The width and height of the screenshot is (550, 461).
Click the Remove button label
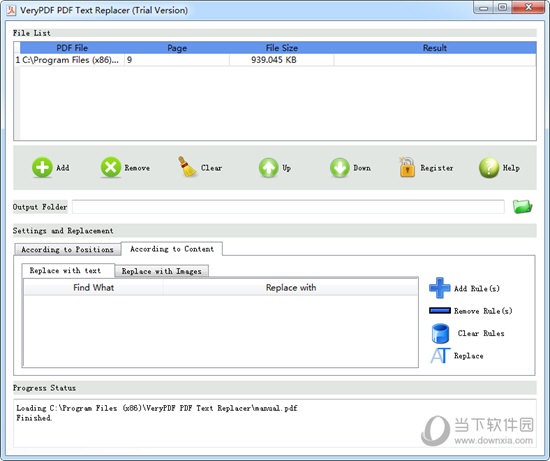[137, 168]
